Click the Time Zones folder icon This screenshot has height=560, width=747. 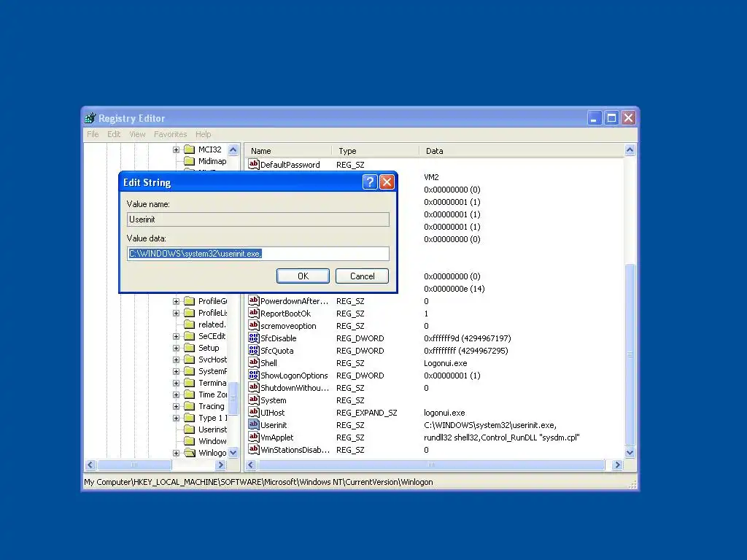190,394
